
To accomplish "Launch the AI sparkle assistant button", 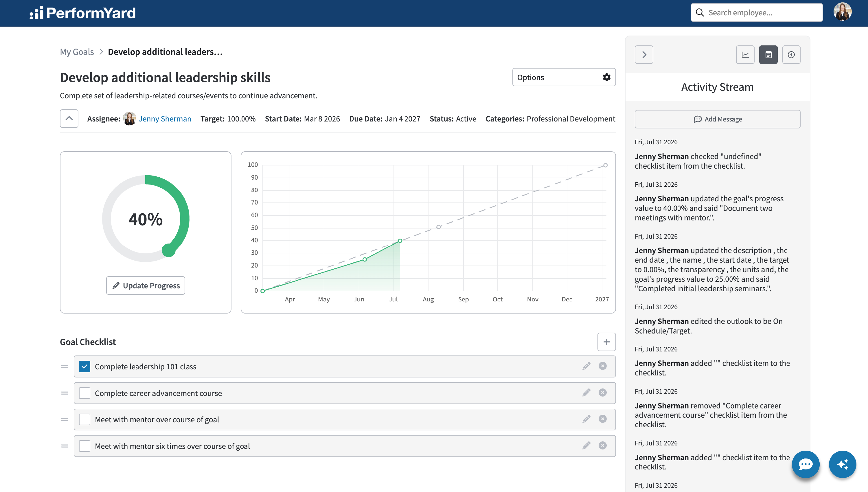I will (x=842, y=464).
